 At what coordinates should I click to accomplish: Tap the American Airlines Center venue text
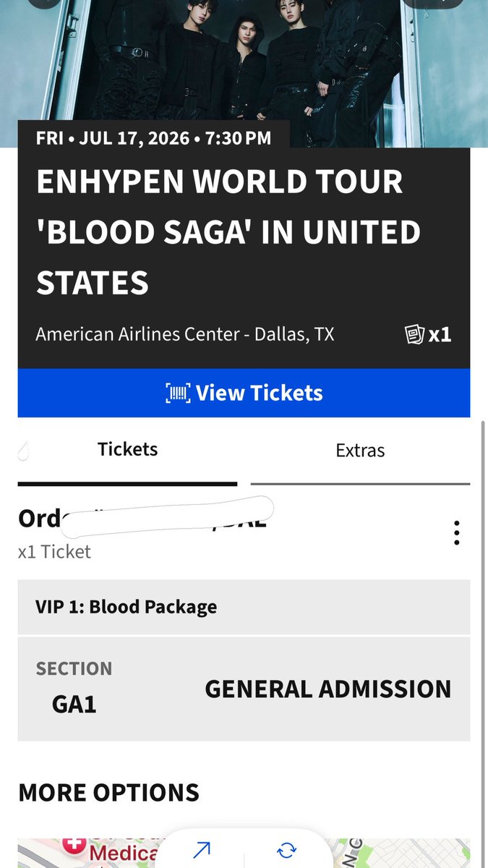(184, 334)
